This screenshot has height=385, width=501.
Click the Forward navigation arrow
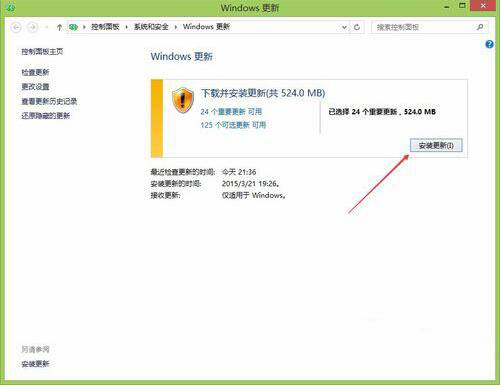tap(32, 27)
